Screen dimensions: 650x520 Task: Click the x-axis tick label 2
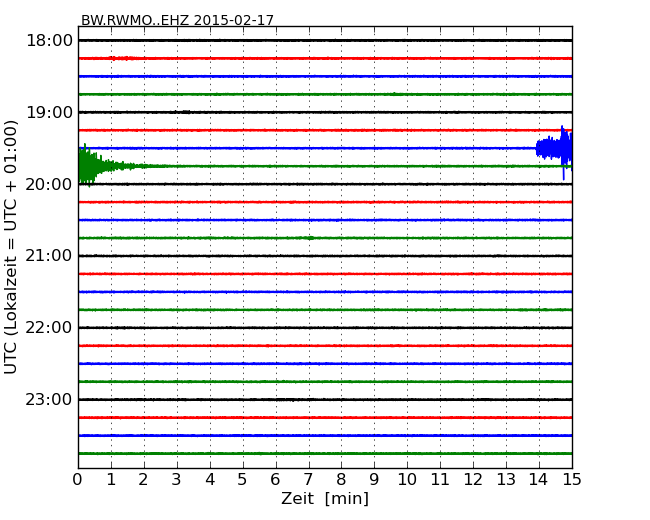(x=143, y=480)
